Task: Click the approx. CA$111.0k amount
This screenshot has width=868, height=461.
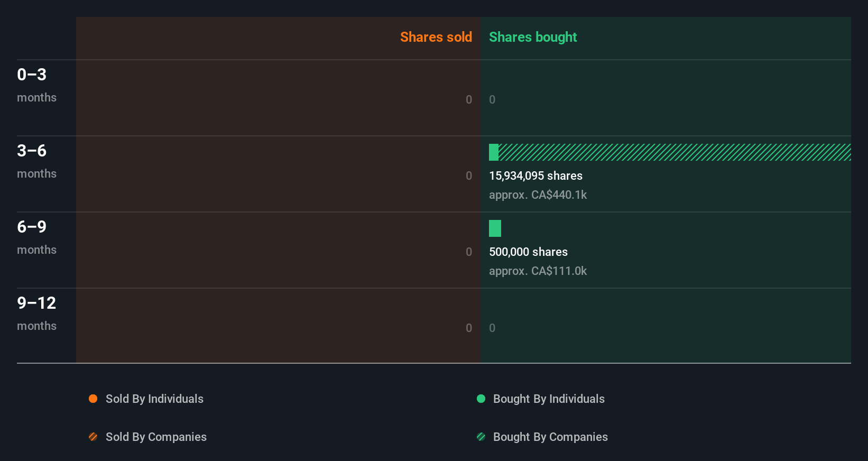Action: [x=538, y=271]
